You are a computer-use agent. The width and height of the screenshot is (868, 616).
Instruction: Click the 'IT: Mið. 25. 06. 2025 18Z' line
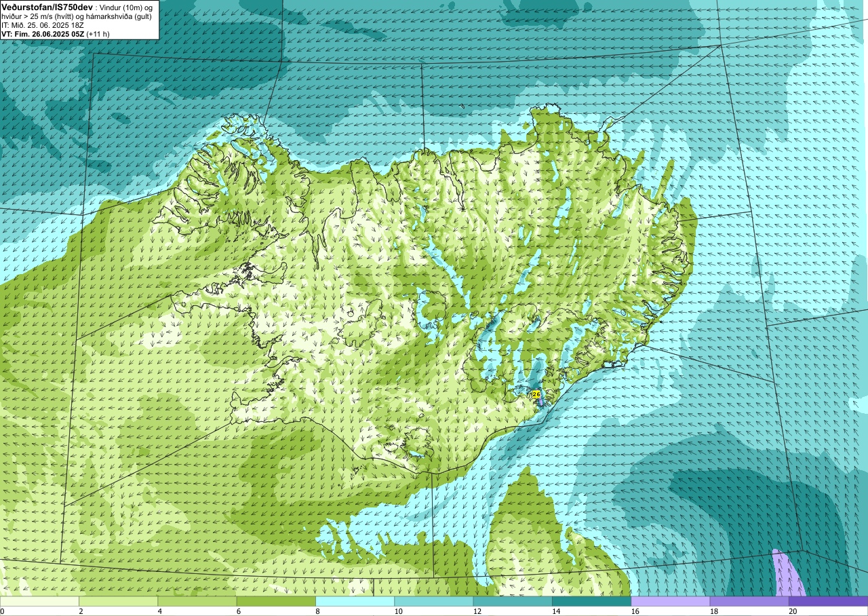coord(43,25)
